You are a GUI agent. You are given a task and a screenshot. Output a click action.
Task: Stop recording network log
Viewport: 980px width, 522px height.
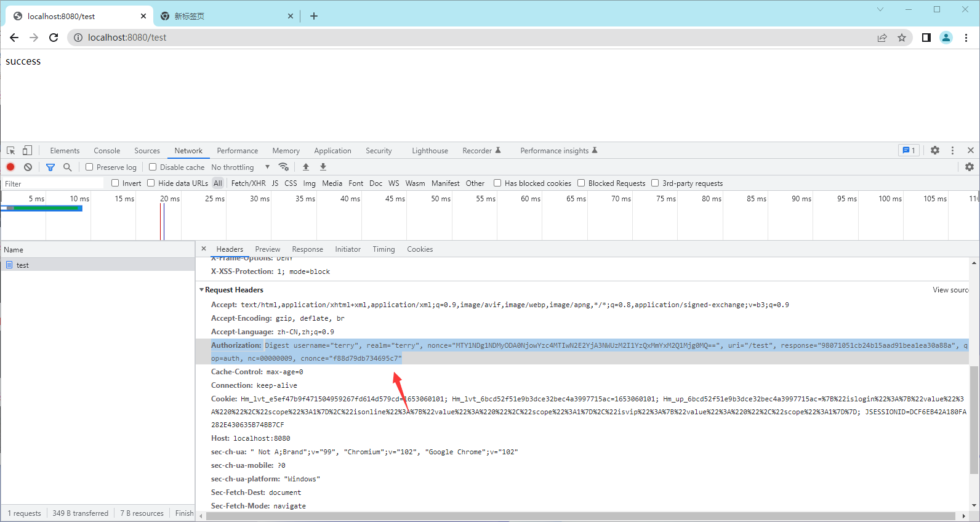pos(10,167)
